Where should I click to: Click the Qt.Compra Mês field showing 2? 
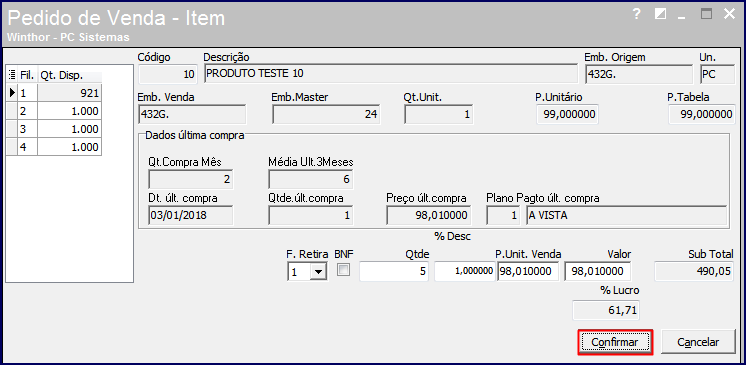pyautogui.click(x=191, y=179)
